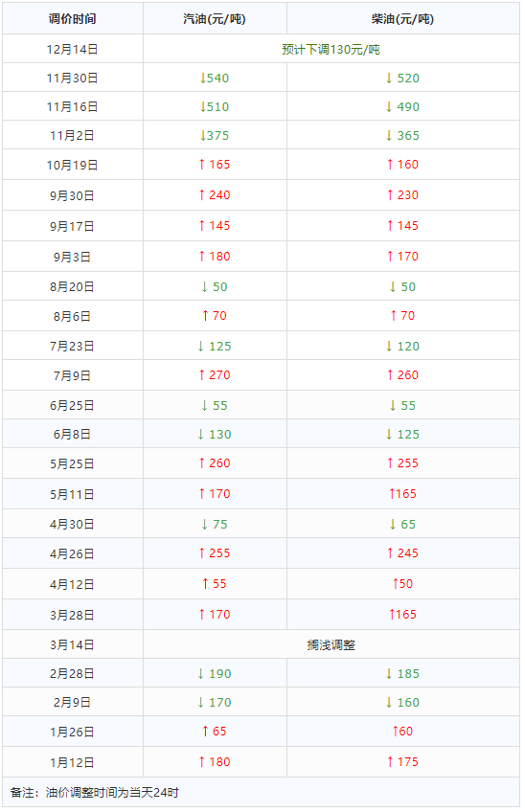Click gasoline ↓540 in the 11月30日 row
525x812 pixels.
[215, 79]
